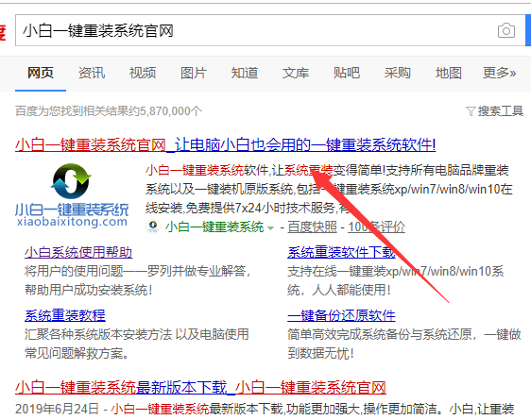Open the 地图 tab
This screenshot has height=420, width=531.
(449, 73)
